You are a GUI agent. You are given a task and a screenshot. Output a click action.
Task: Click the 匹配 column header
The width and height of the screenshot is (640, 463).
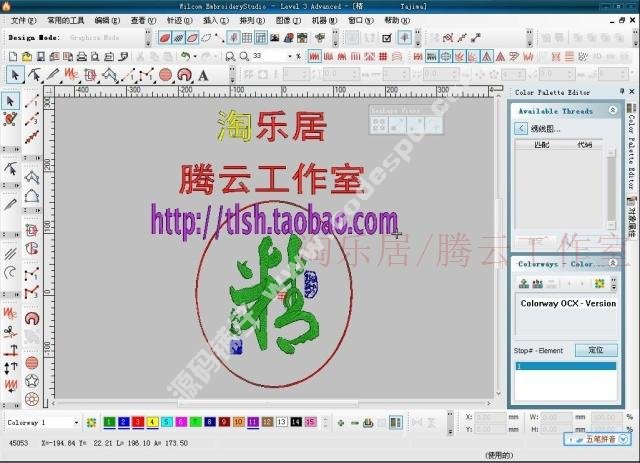coord(542,145)
